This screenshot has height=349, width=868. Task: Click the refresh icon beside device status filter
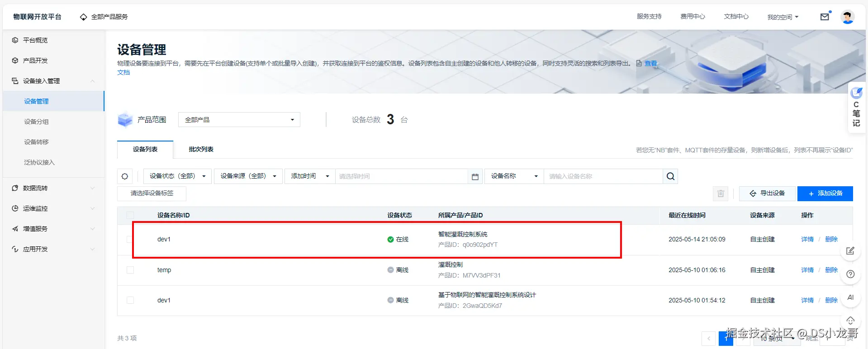(x=125, y=176)
